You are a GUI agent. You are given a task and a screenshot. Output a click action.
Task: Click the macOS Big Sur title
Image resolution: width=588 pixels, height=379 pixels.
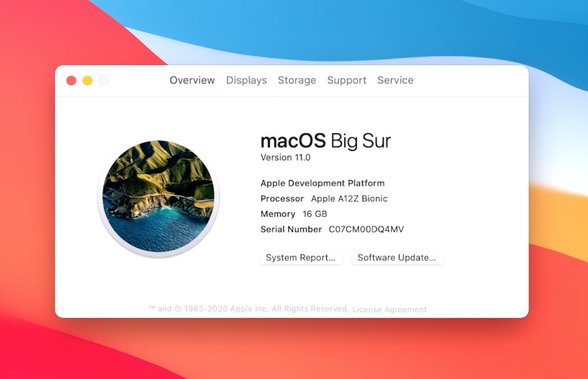(326, 141)
